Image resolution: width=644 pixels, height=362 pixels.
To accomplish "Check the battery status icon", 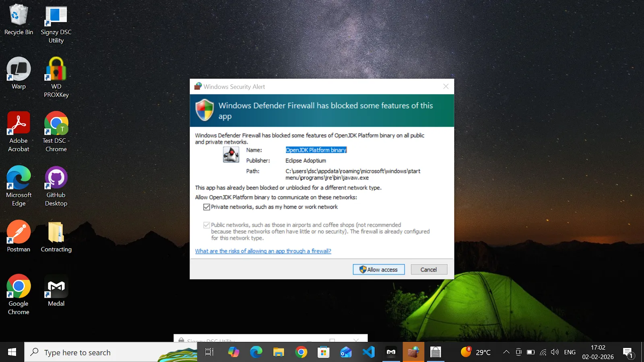I will click(x=531, y=352).
